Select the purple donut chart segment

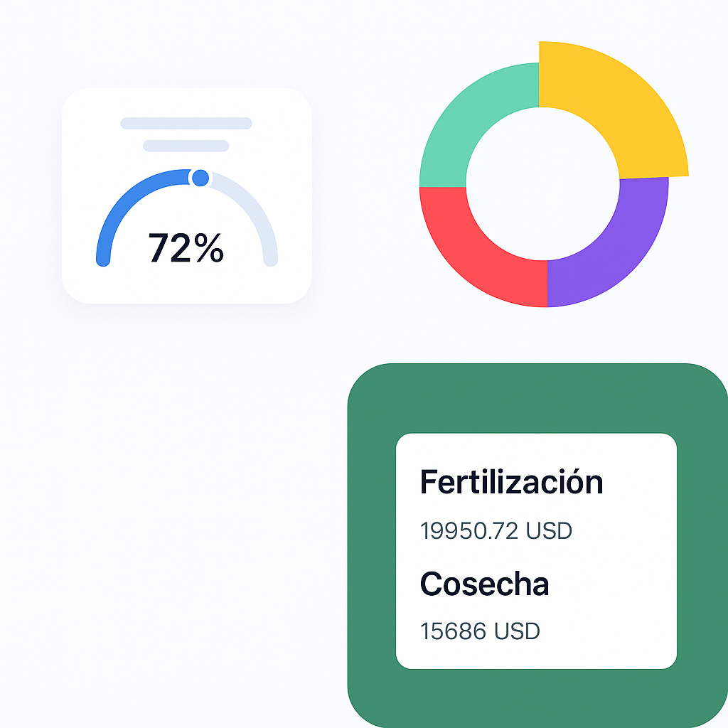coord(611,249)
